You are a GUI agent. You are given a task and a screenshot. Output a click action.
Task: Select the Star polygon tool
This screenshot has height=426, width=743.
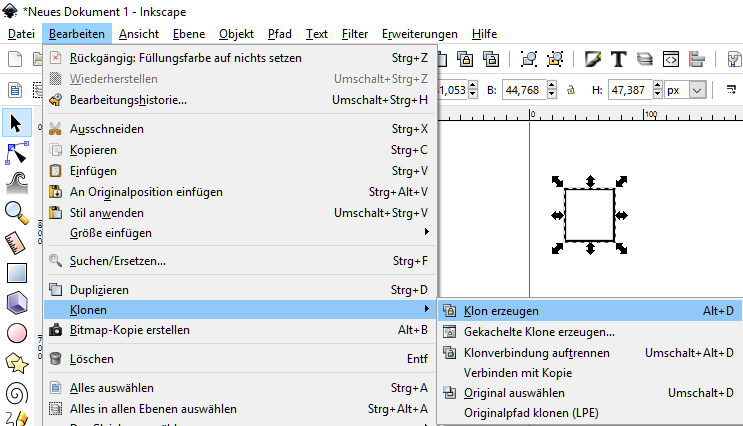pyautogui.click(x=17, y=363)
